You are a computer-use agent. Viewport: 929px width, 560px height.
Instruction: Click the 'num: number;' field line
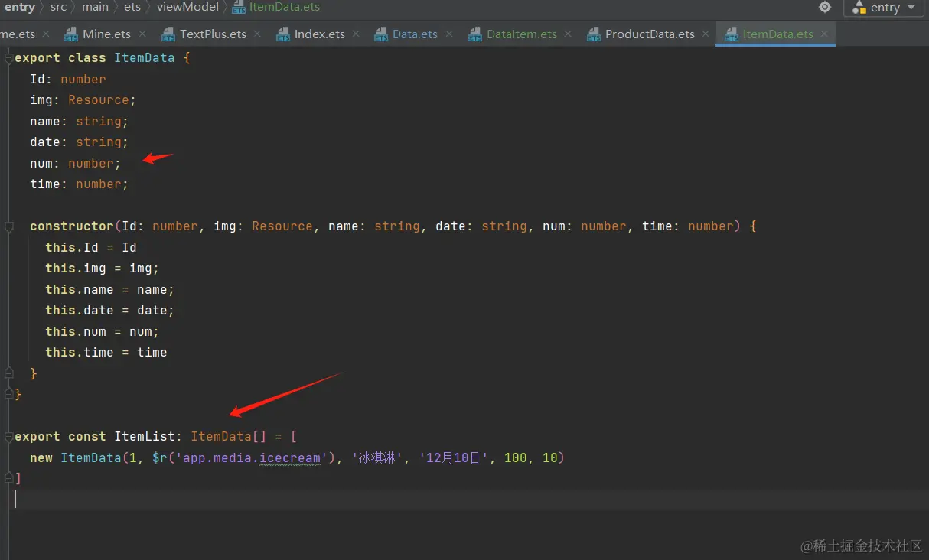[x=76, y=164]
